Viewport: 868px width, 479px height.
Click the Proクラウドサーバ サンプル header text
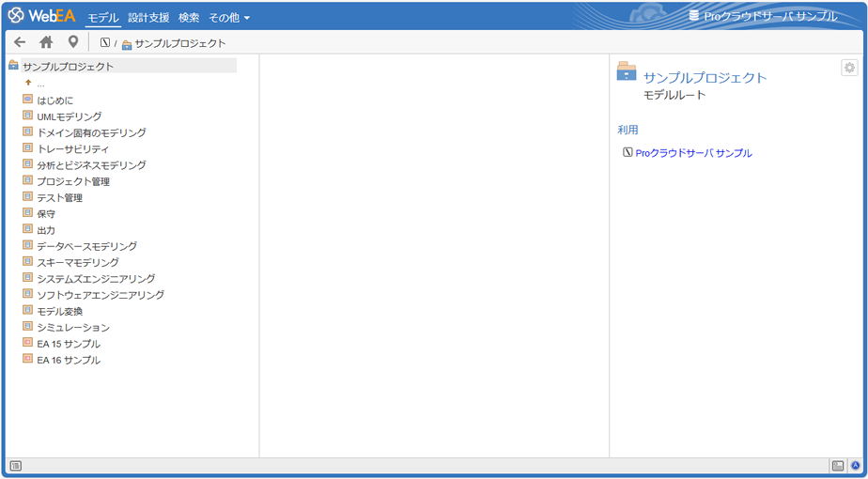point(770,16)
